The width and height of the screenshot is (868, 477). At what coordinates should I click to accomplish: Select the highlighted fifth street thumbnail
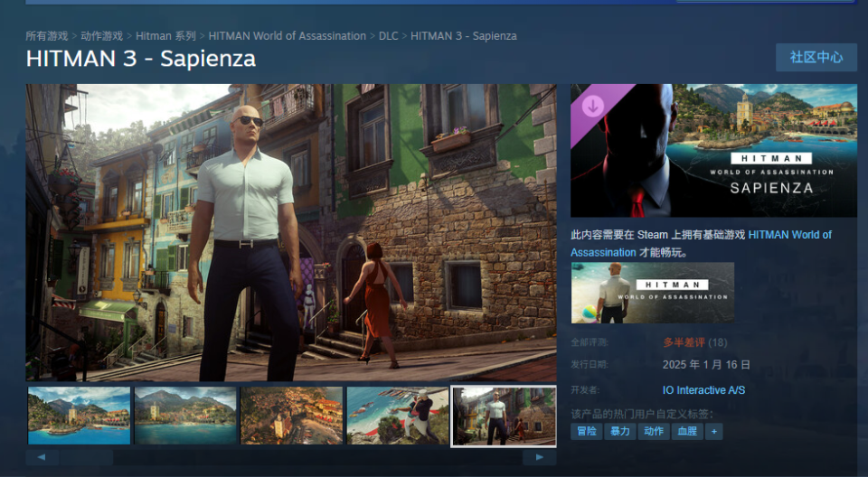[x=504, y=416]
